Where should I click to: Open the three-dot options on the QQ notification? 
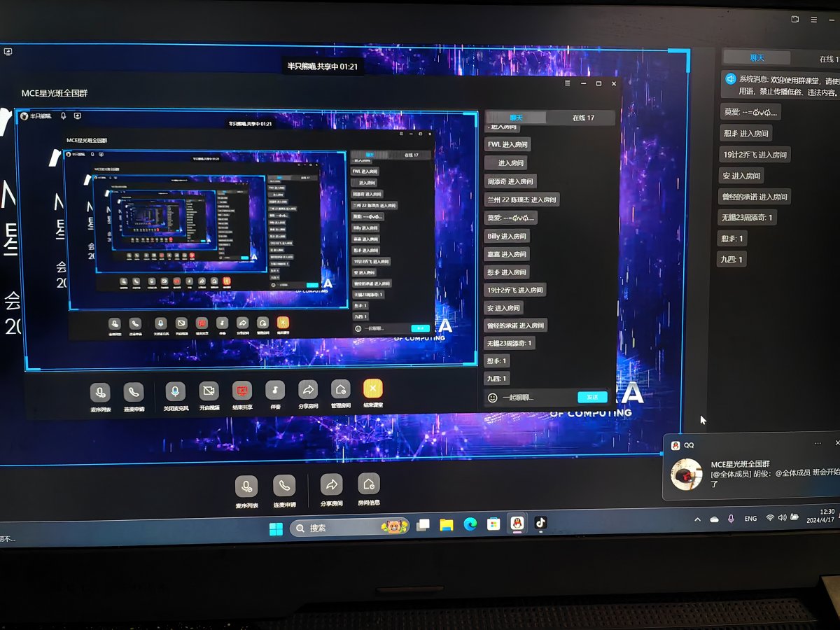818,444
